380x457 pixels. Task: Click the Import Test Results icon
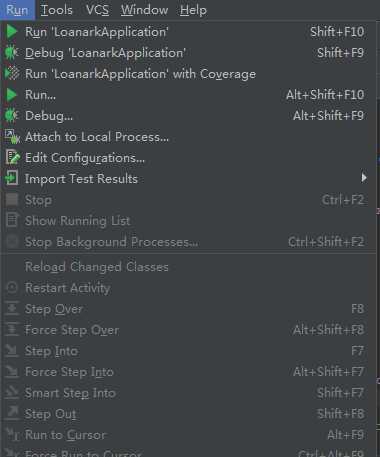[12, 178]
